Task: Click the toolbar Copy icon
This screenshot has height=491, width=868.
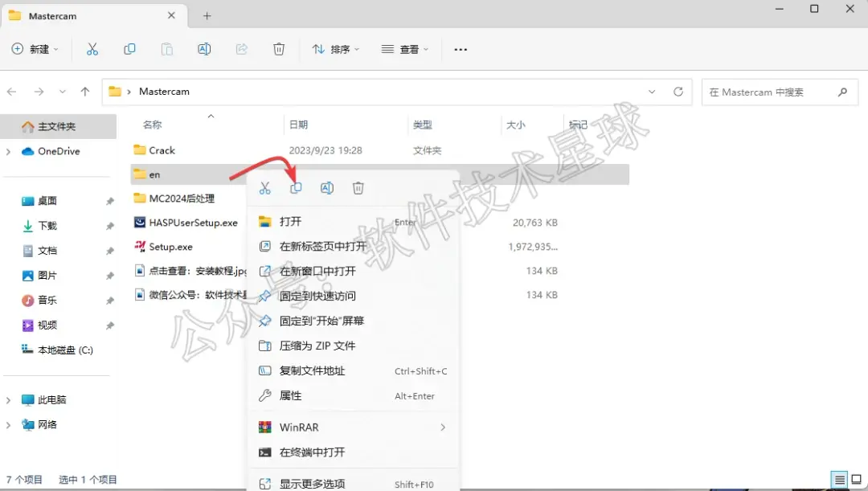Action: pyautogui.click(x=129, y=49)
